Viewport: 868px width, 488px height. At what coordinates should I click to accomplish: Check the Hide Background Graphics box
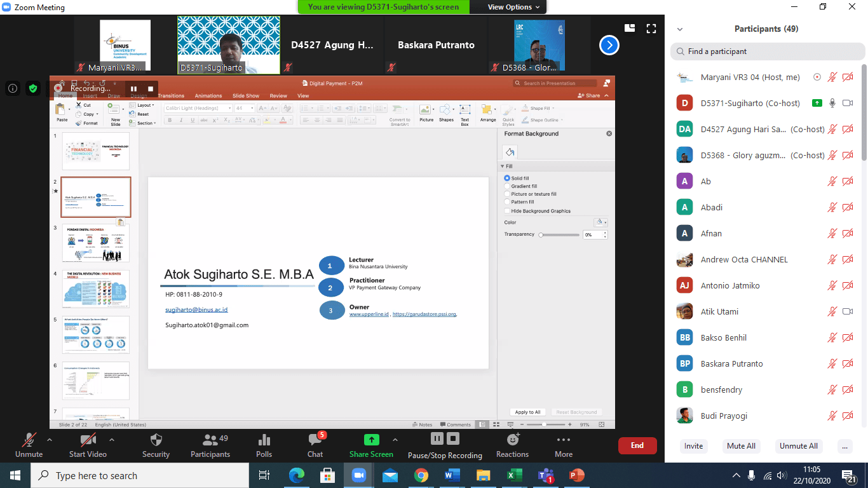click(507, 211)
